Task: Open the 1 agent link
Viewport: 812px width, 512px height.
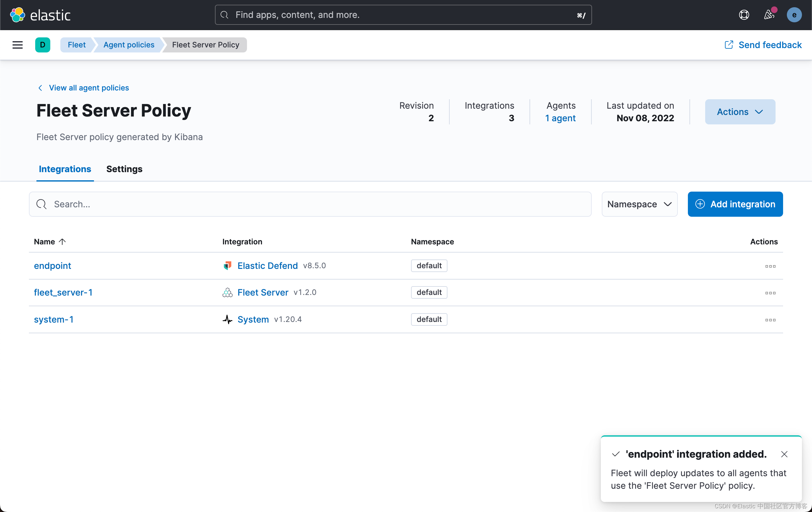Action: click(560, 118)
